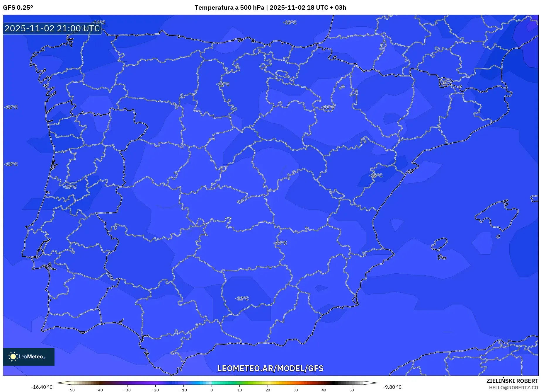Viewport: 541px width, 392px height.
Task: Toggle the map title header visibility
Action: [x=270, y=8]
